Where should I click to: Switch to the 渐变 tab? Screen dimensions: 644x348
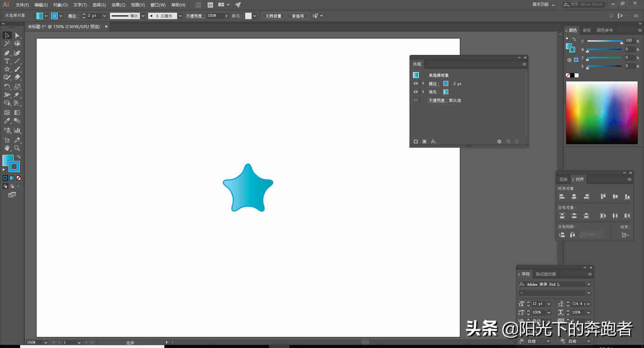[587, 30]
